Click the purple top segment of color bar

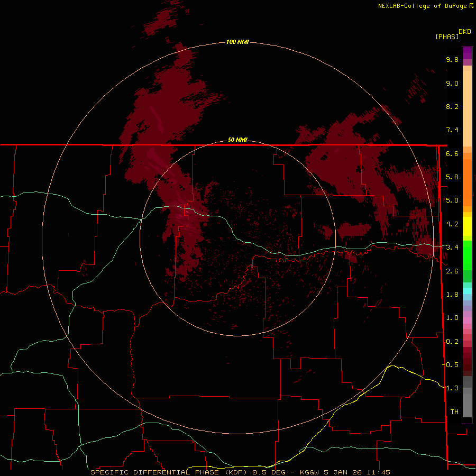(467, 53)
